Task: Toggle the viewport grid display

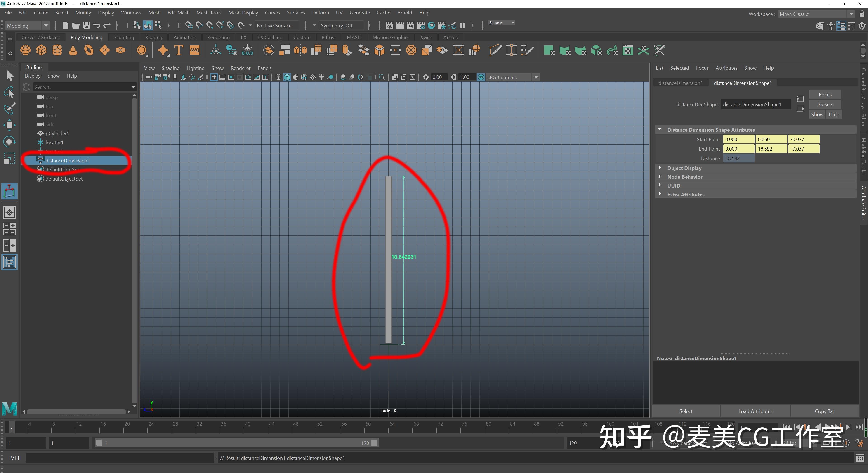Action: pyautogui.click(x=214, y=77)
